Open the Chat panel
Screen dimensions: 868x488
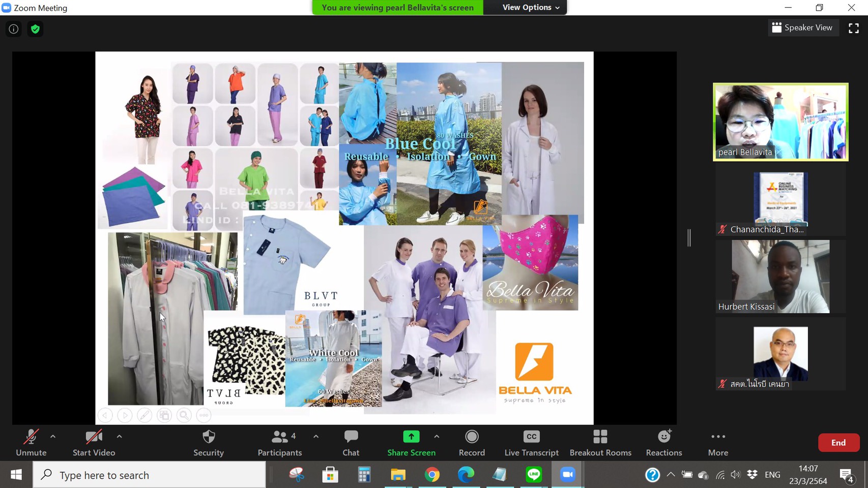(x=351, y=442)
